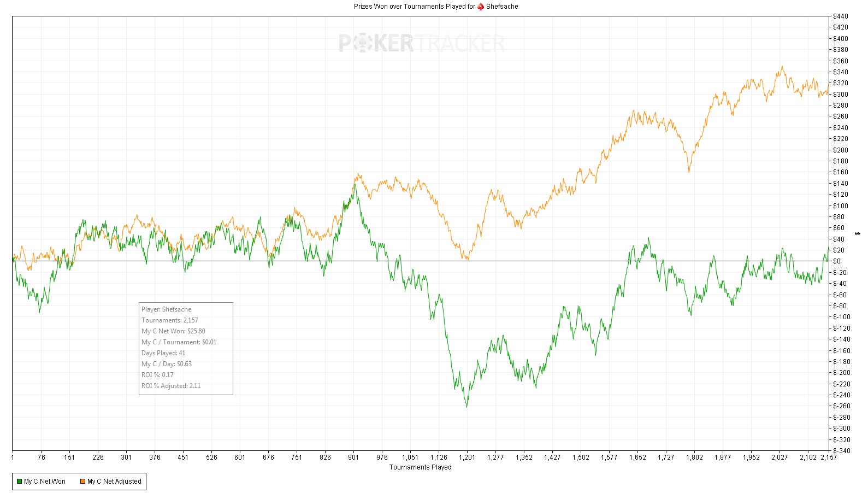The image size is (868, 493).
Task: Click 'My C / Tournament: $0.01' stat
Action: click(x=179, y=342)
